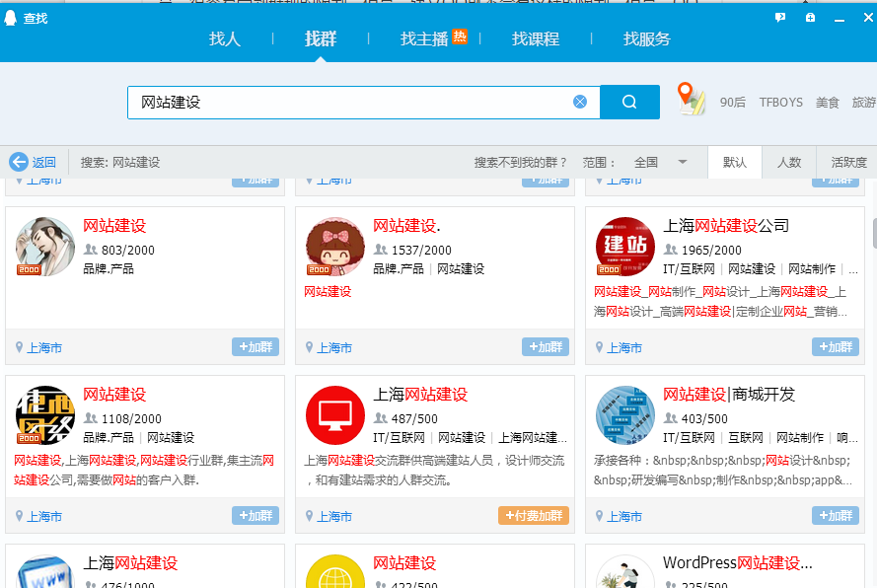Click the 403/500 member count
877x588 pixels.
click(x=704, y=418)
